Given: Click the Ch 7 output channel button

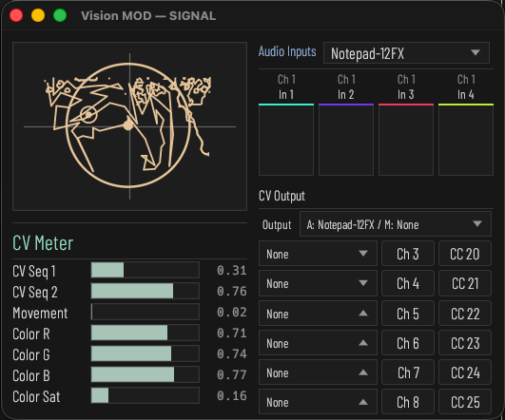Looking at the screenshot, I should coord(408,372).
